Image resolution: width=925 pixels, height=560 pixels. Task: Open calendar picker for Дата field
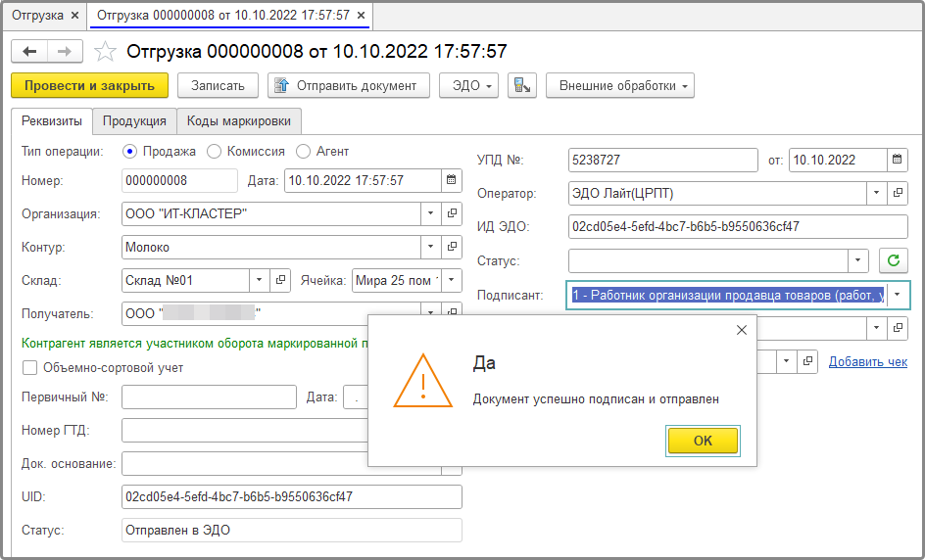coord(452,180)
